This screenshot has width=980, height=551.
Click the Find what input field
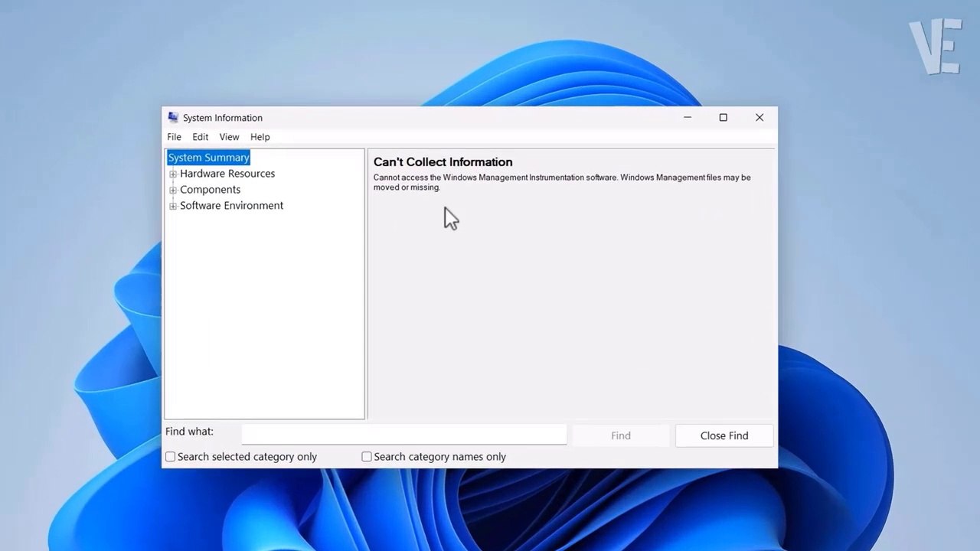[x=404, y=435]
